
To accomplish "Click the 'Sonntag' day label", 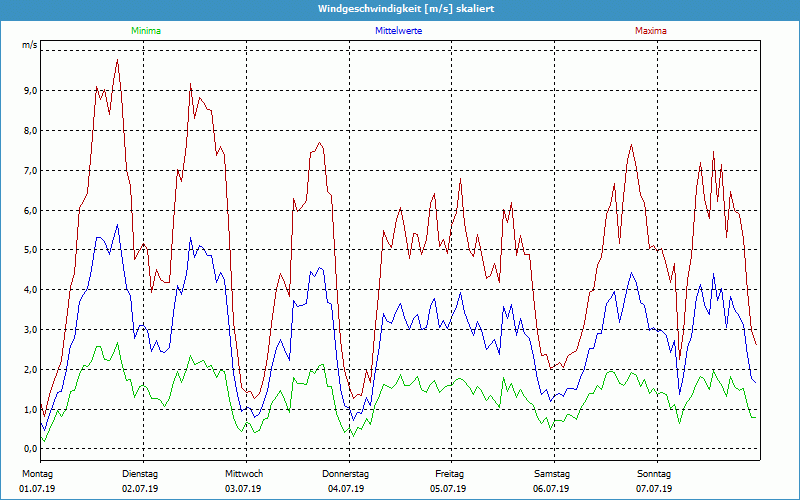I will pyautogui.click(x=654, y=474).
